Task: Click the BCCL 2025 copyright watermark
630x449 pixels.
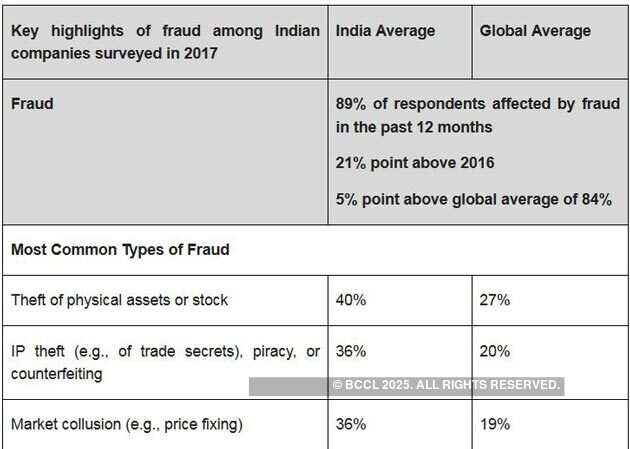Action: pos(446,385)
